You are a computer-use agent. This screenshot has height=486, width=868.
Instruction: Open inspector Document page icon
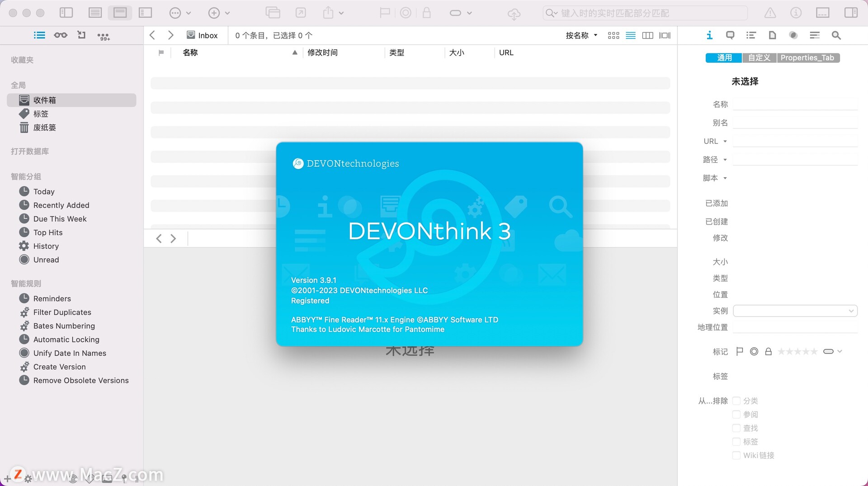click(773, 35)
